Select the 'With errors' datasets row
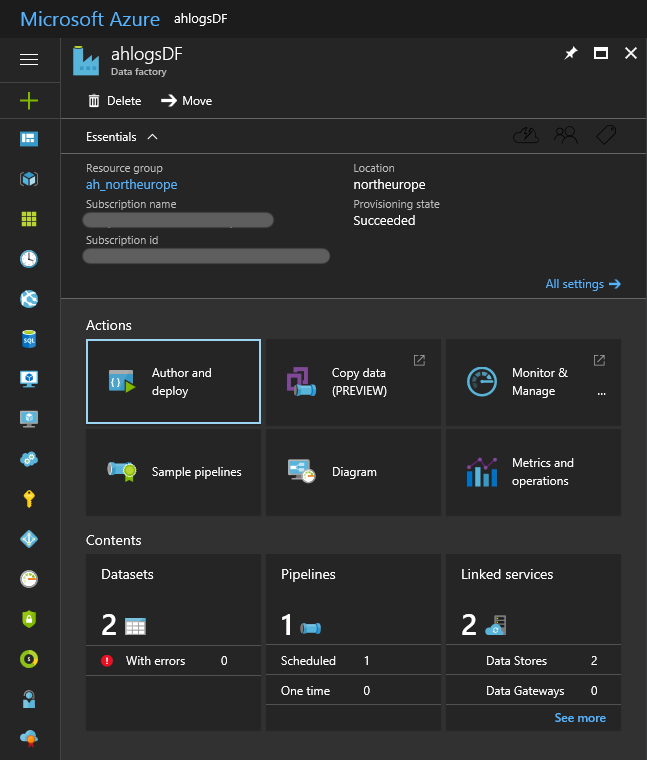The height and width of the screenshot is (760, 647). (x=174, y=661)
